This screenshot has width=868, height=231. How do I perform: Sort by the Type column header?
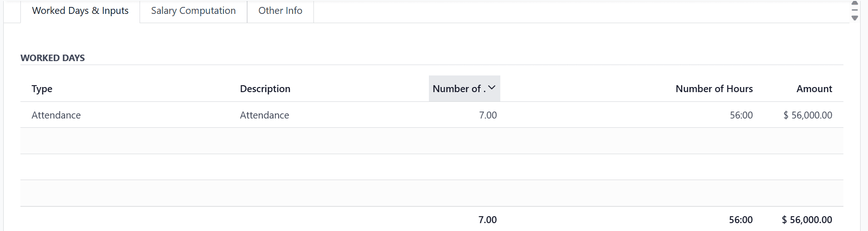[x=42, y=89]
